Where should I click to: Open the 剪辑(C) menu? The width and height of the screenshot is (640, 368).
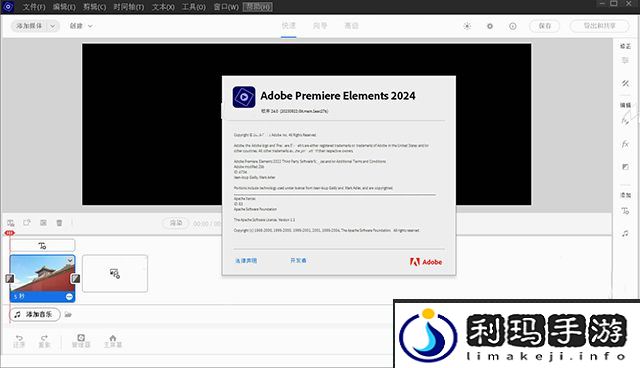[x=94, y=7]
